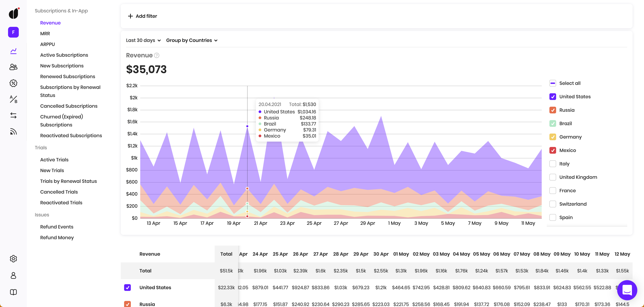Uncheck Russia in chart legend

[x=553, y=110]
